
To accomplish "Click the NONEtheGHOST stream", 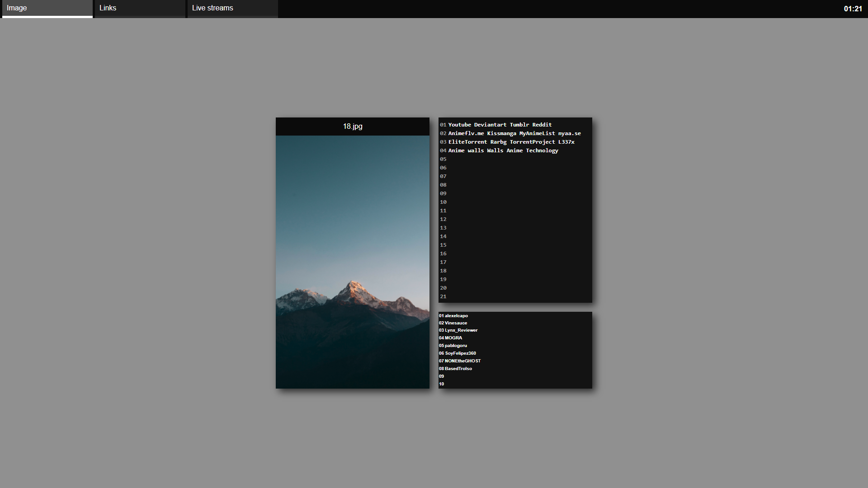I will (462, 361).
